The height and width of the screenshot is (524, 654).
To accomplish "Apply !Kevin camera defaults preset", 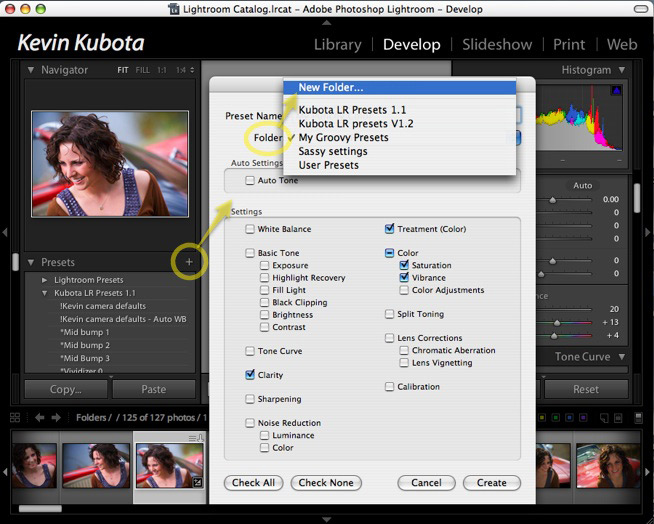I will 103,306.
